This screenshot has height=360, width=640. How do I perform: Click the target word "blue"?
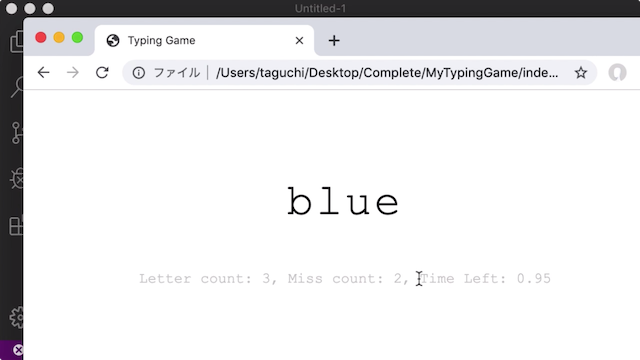[x=343, y=202]
